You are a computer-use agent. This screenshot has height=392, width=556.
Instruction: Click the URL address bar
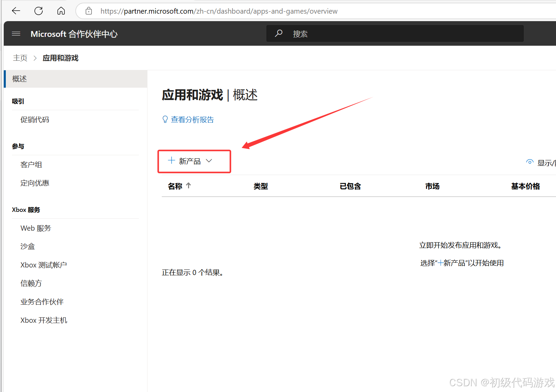click(x=316, y=11)
